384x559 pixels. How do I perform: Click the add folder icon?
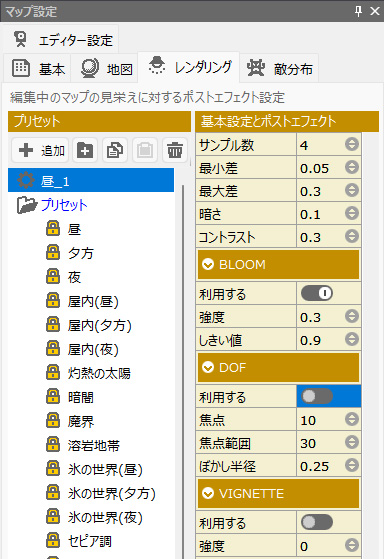pyautogui.click(x=85, y=150)
